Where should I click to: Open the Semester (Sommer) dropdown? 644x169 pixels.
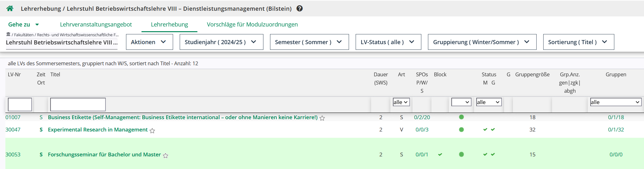pos(309,42)
